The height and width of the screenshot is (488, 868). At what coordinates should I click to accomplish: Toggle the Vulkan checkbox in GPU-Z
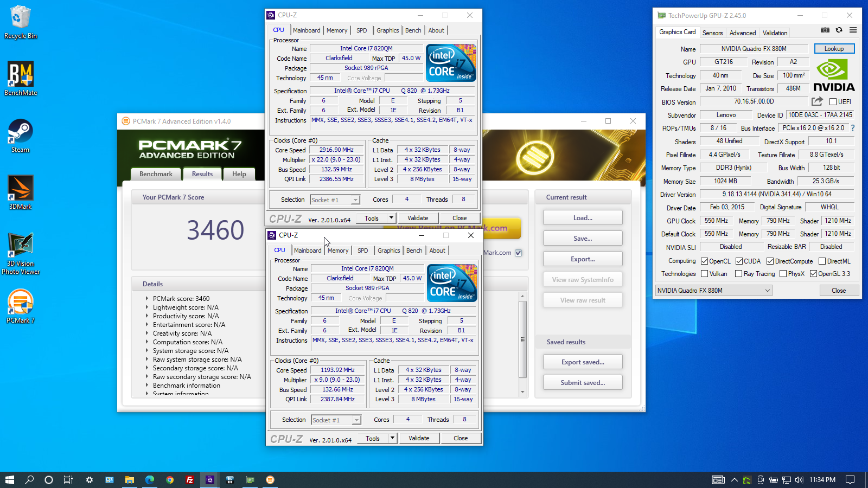click(x=704, y=274)
